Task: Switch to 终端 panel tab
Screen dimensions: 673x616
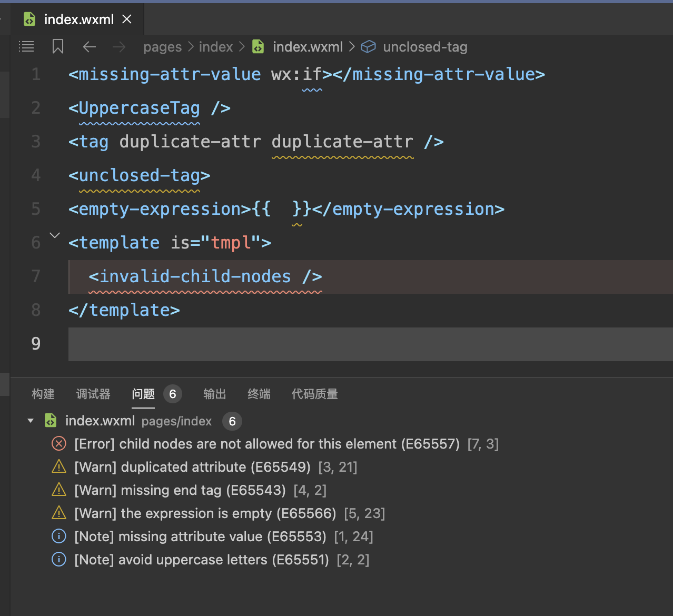Action: [259, 394]
